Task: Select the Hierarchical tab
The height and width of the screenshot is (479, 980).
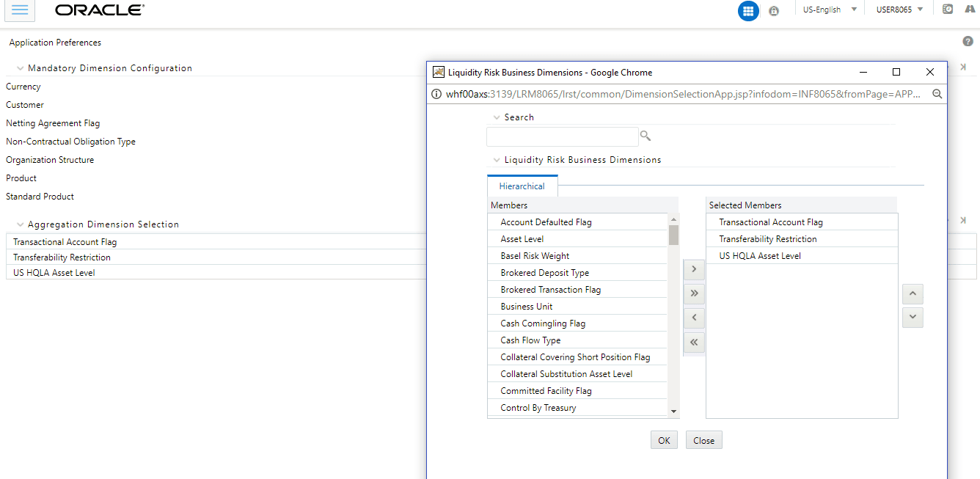Action: pos(522,186)
